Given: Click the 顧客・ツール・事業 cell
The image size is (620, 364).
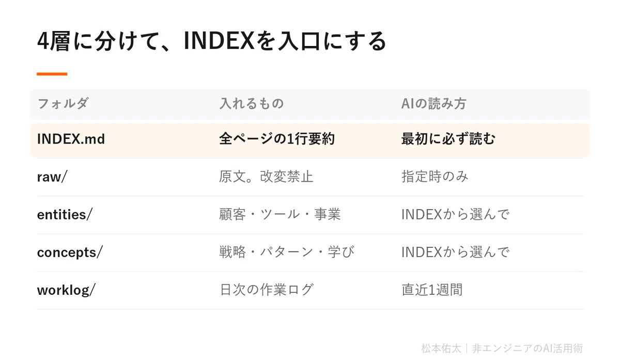Looking at the screenshot, I should pyautogui.click(x=280, y=214).
